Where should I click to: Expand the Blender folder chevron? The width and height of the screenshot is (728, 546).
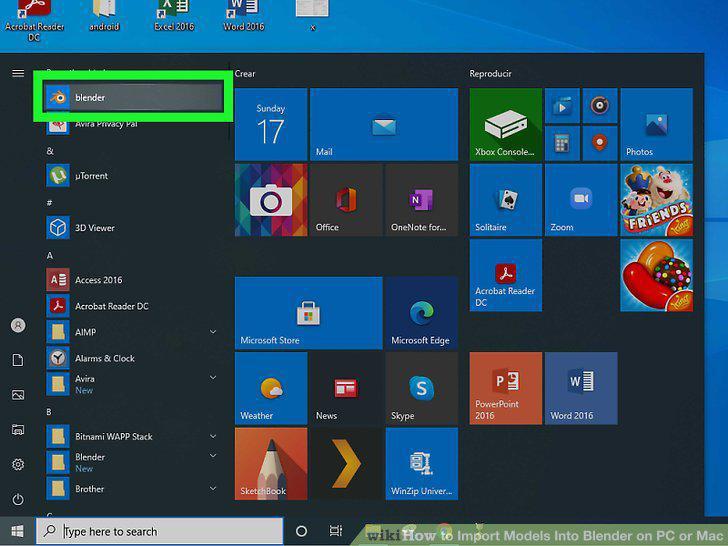(x=213, y=456)
